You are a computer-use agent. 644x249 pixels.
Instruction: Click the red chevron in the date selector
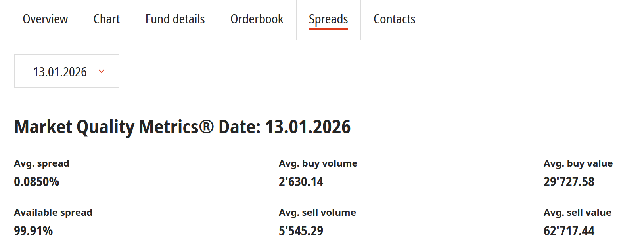[x=102, y=71]
